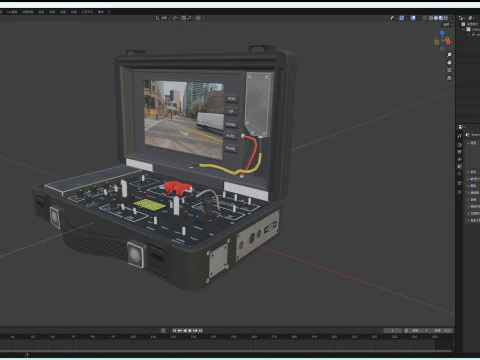Image resolution: width=480 pixels, height=360 pixels.
Task: Click the timeline end frame field
Action: [443, 331]
